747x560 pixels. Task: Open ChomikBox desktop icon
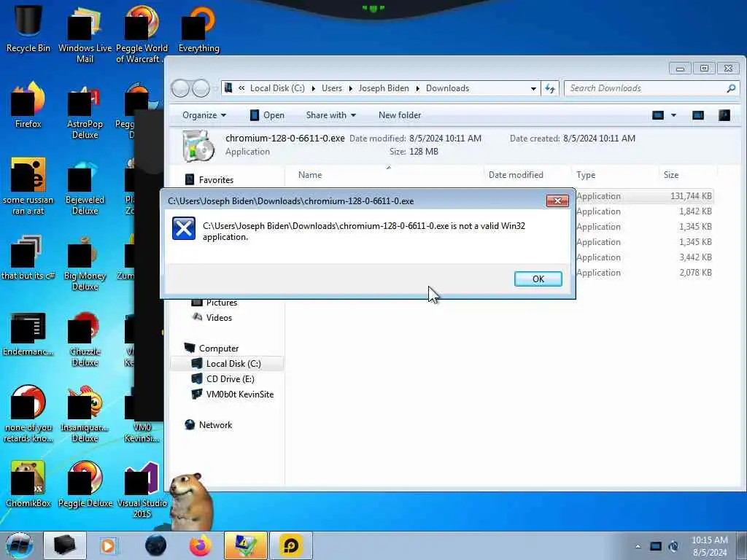pos(28,485)
